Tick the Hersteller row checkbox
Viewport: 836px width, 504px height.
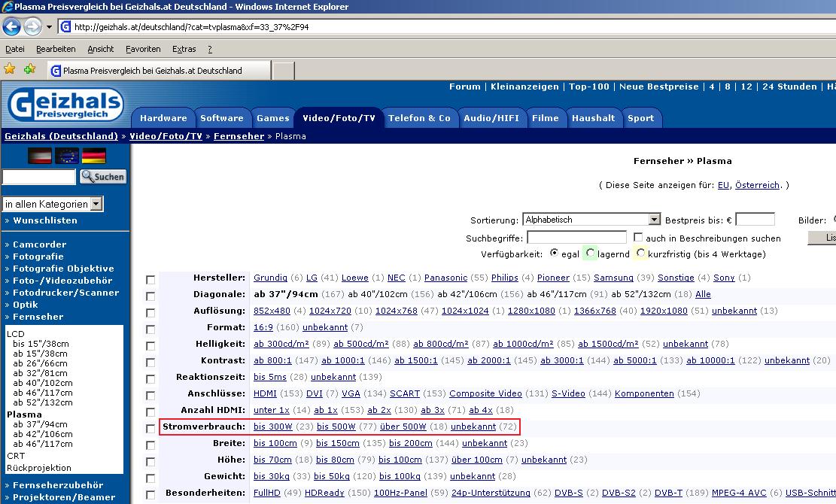pos(150,280)
